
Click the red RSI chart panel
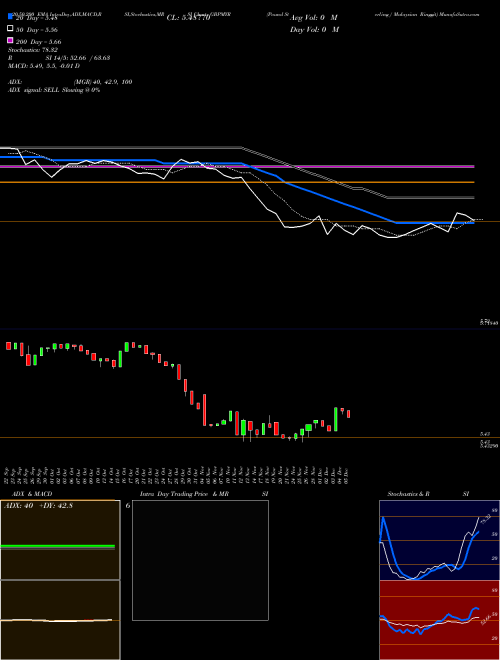(439, 620)
